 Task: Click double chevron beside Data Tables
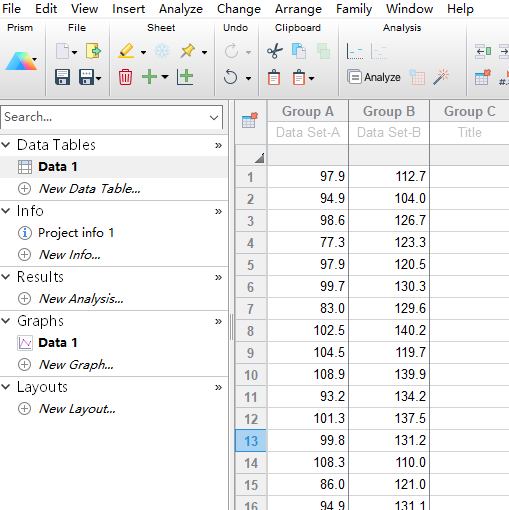[x=218, y=145]
